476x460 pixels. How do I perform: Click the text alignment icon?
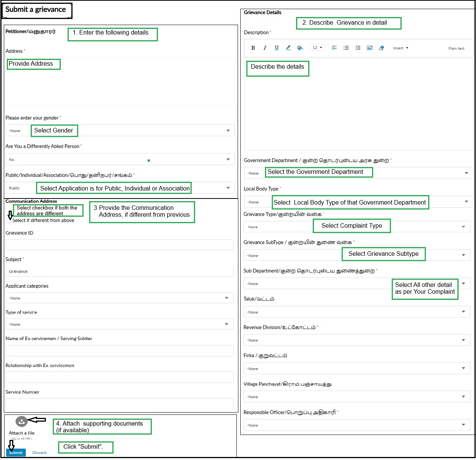pos(334,48)
